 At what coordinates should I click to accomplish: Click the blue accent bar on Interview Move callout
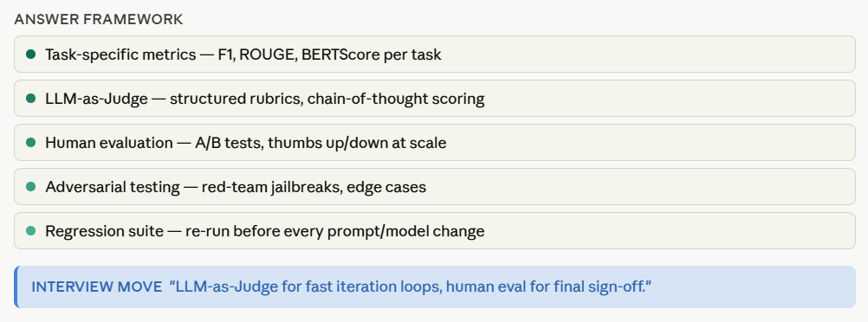[x=16, y=287]
